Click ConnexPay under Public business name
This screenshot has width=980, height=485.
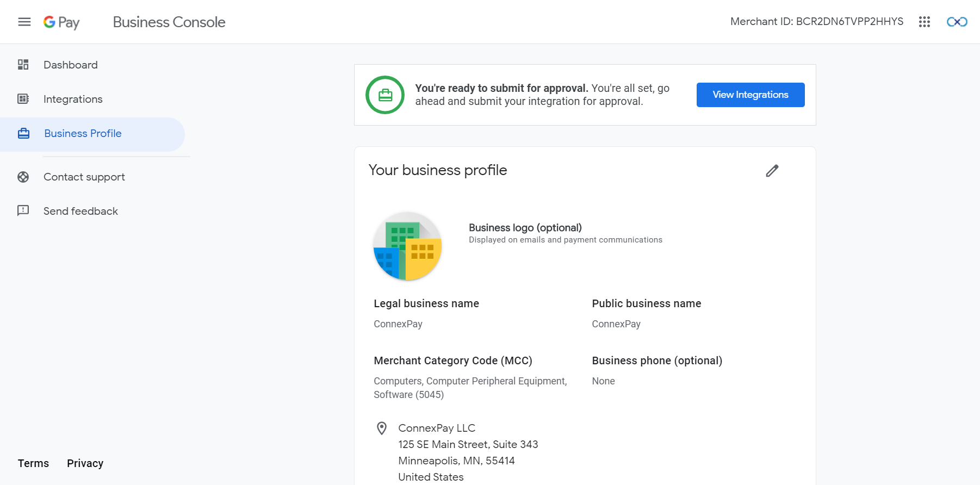616,324
